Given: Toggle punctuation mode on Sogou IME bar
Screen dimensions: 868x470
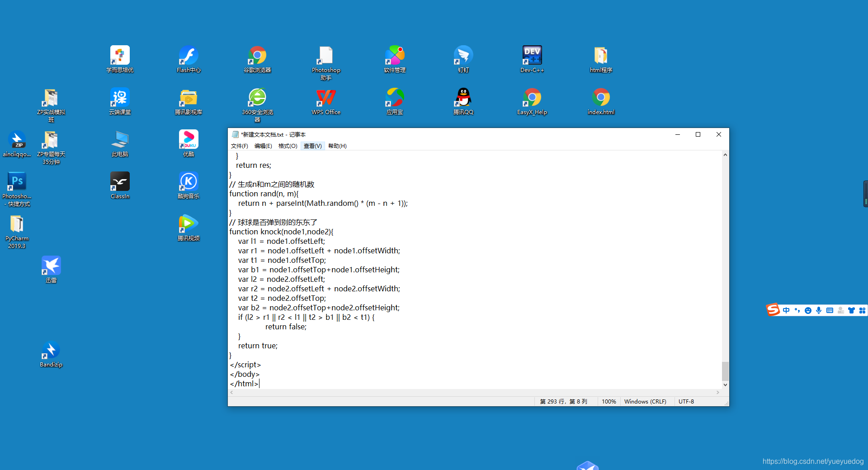Looking at the screenshot, I should 797,310.
